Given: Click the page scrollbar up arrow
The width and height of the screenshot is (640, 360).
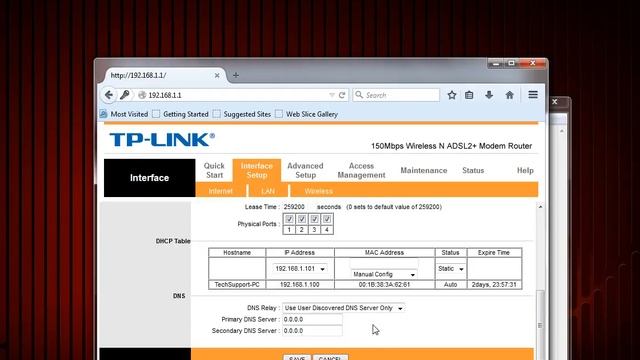Looking at the screenshot, I should pyautogui.click(x=540, y=207).
